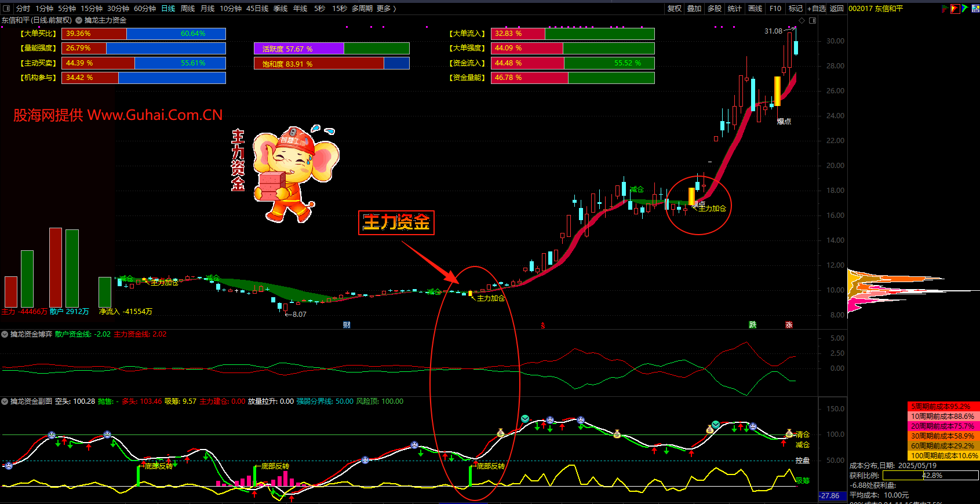Click the 多股 multi-stock button

[715, 8]
